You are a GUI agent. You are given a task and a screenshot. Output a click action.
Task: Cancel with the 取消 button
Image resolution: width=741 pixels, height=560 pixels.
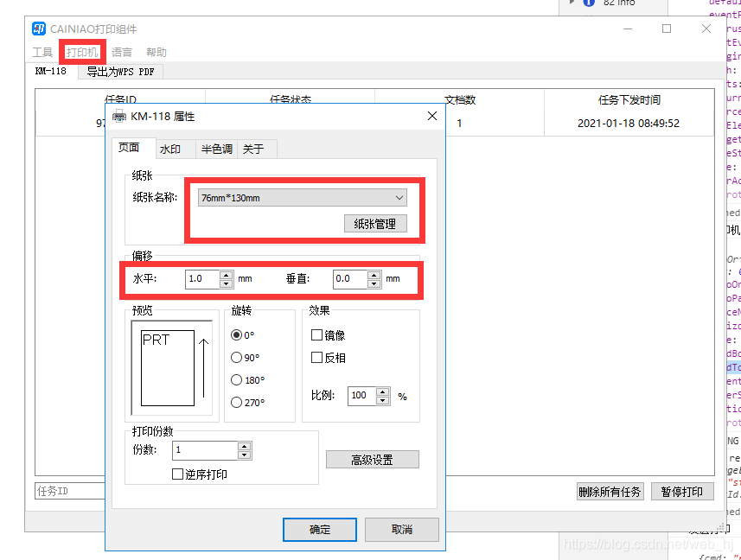point(402,530)
